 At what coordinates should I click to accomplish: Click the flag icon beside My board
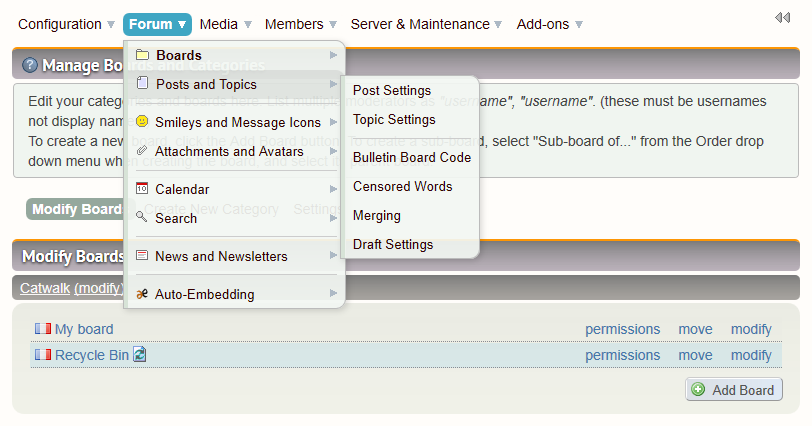(x=42, y=329)
